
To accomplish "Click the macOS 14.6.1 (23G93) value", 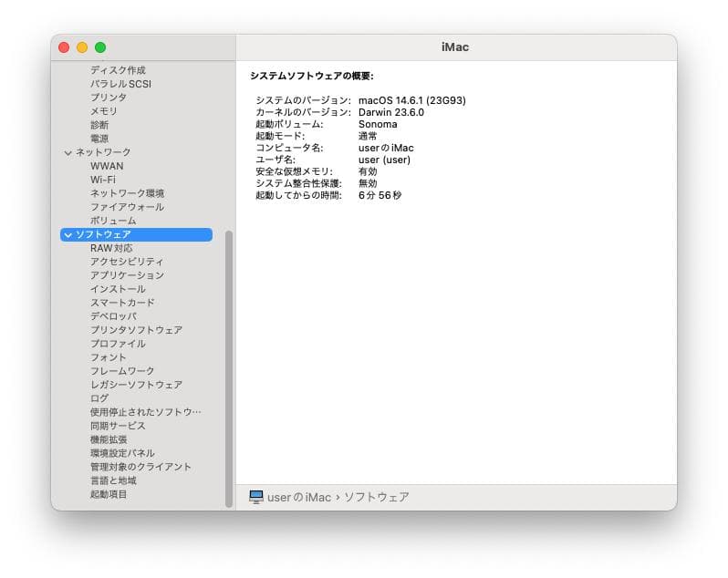I will point(412,100).
